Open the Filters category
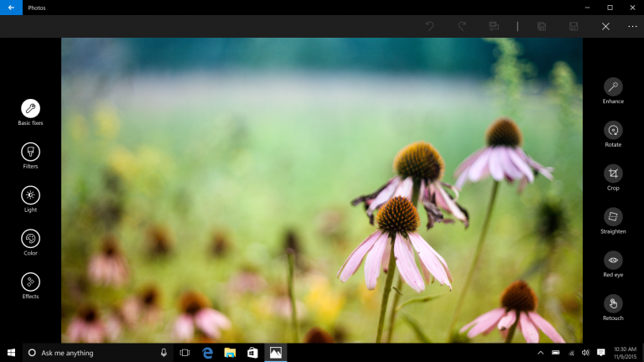 click(x=31, y=152)
